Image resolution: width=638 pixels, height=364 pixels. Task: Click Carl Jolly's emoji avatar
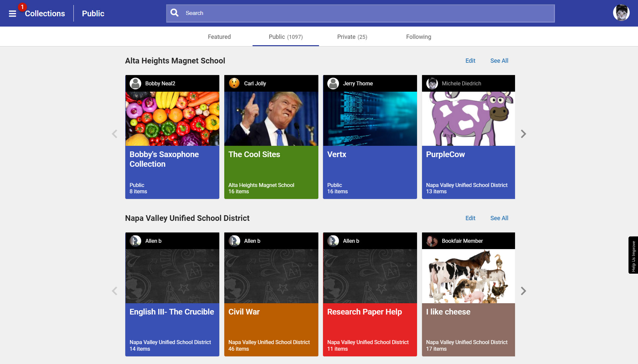coord(234,83)
